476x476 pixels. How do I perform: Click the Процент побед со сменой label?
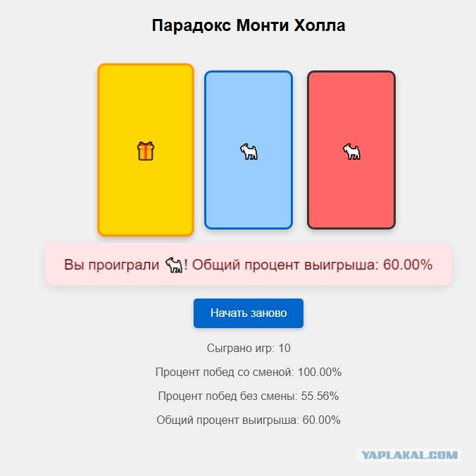225,372
